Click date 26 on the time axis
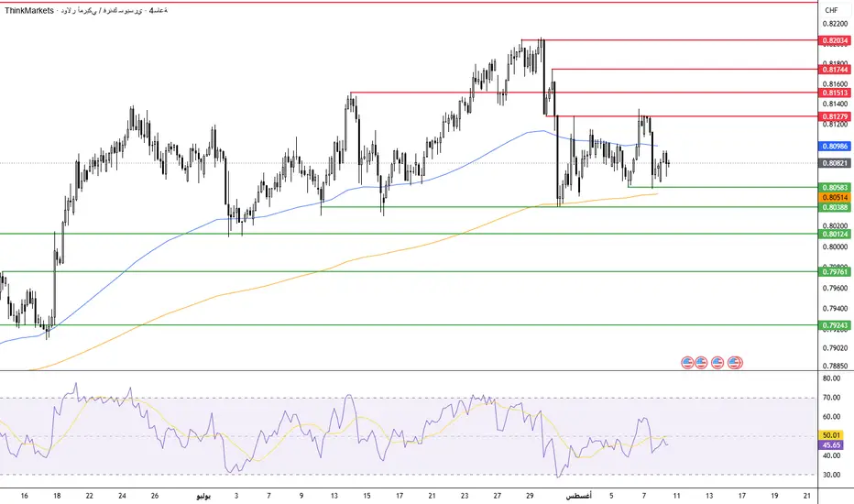 pyautogui.click(x=155, y=496)
